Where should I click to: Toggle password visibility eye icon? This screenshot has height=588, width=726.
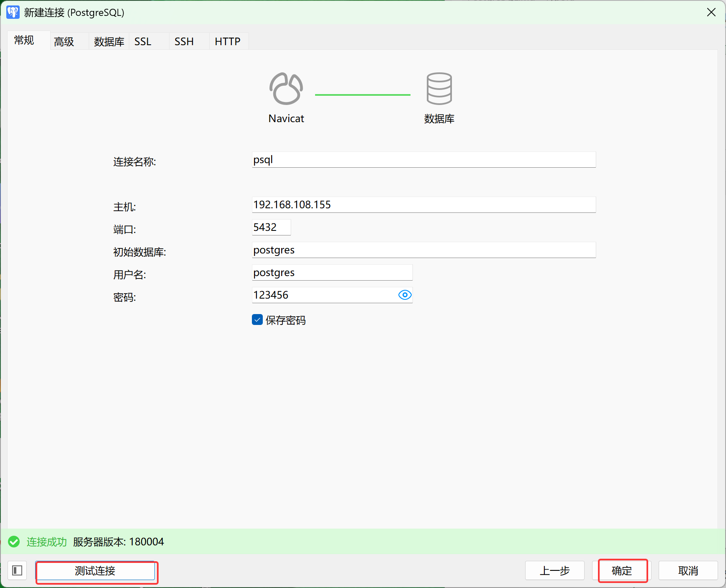point(405,295)
